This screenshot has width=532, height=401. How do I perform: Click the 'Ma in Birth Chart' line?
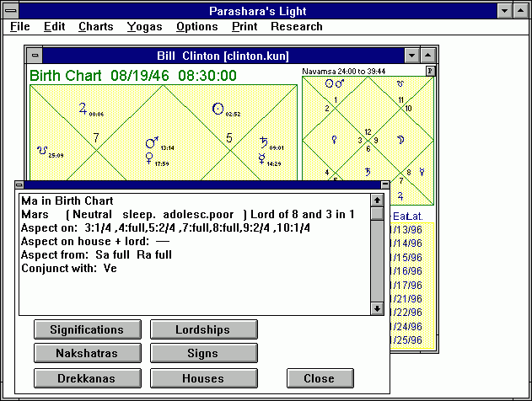[x=67, y=200]
